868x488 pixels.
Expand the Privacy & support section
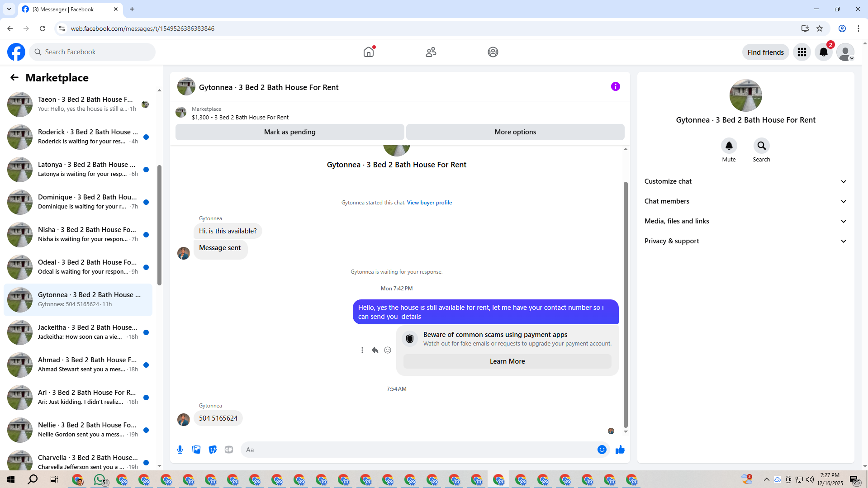745,241
